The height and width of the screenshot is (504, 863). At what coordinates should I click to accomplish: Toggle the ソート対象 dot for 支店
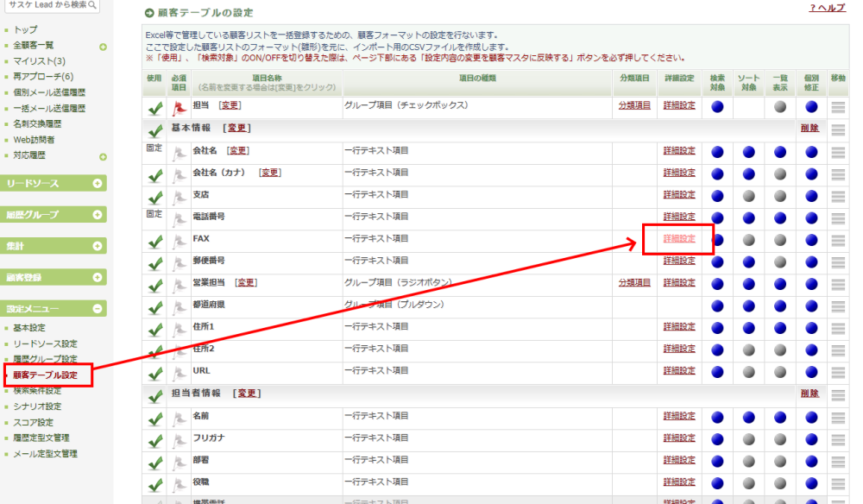click(x=748, y=196)
